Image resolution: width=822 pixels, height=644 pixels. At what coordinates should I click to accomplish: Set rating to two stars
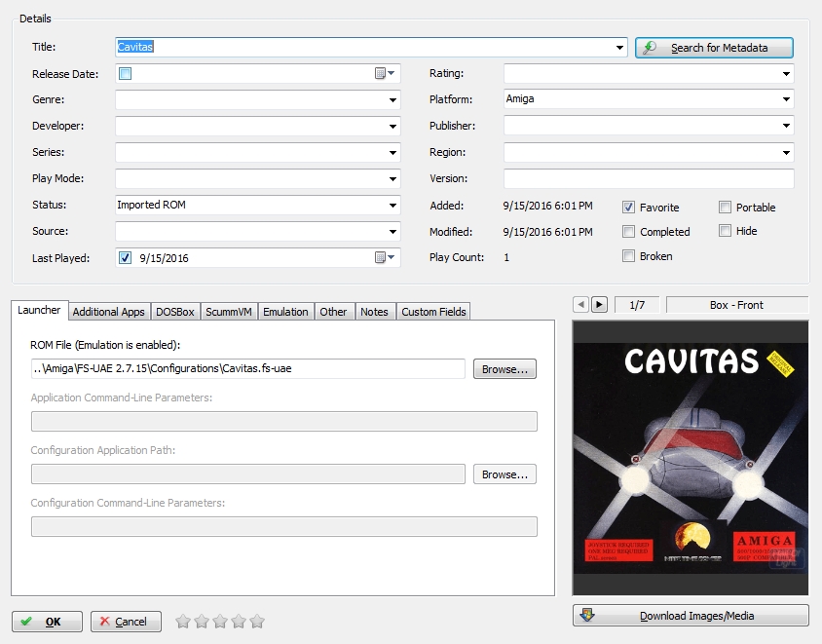tap(202, 622)
